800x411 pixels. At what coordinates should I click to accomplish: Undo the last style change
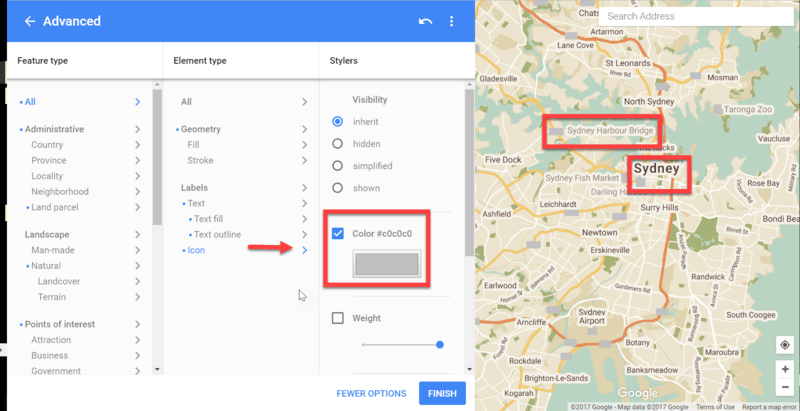(426, 21)
